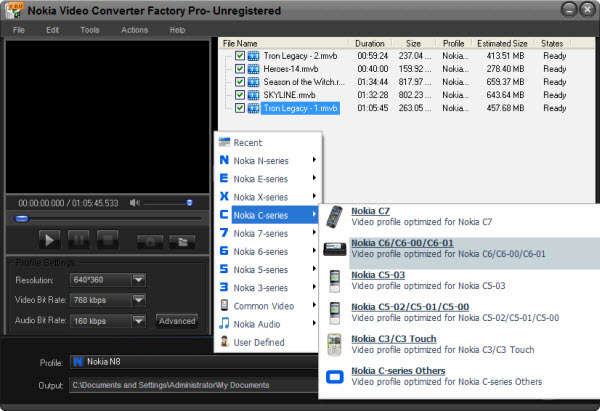Uncheck the SKYLINE.rmvb checkbox
Viewport: 600px width, 411px height.
pyautogui.click(x=240, y=95)
